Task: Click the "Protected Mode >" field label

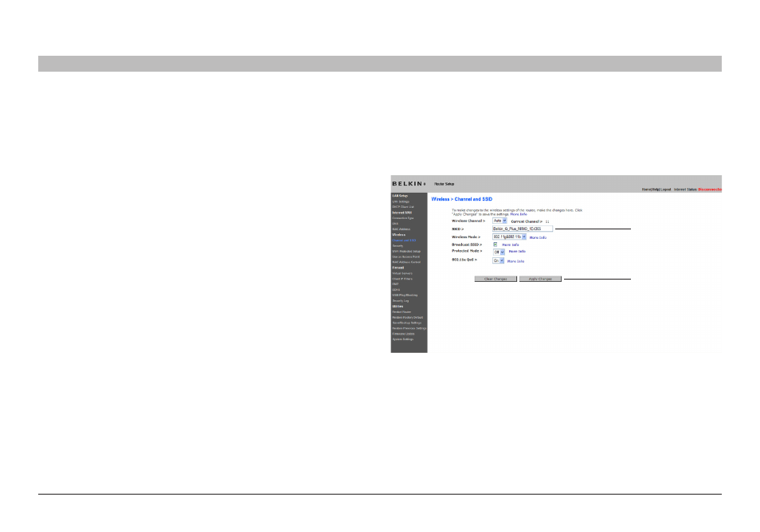Action: [467, 251]
